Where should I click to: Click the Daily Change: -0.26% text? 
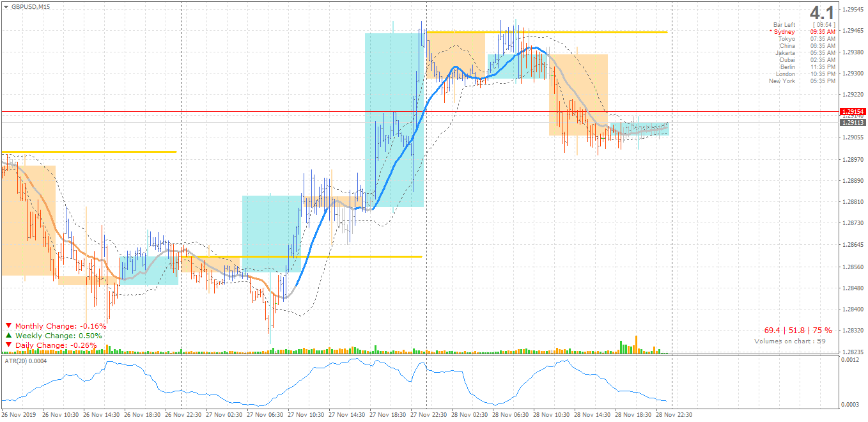click(x=56, y=345)
